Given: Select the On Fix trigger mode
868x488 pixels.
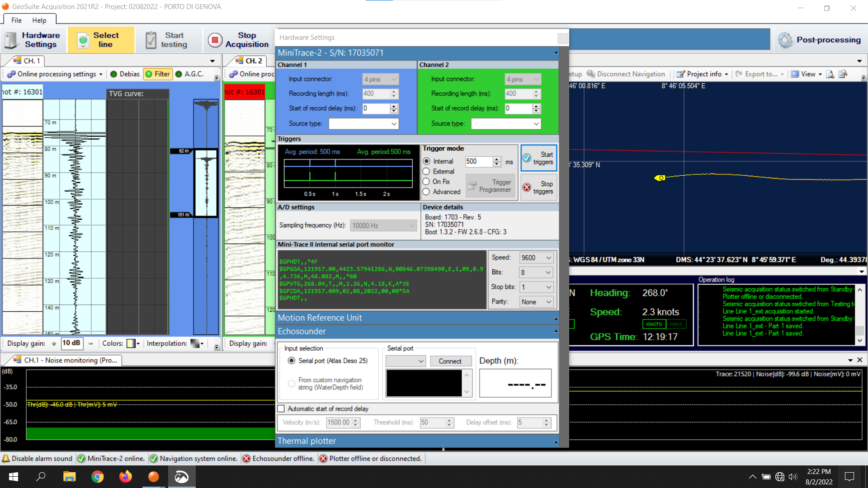Looking at the screenshot, I should [426, 182].
